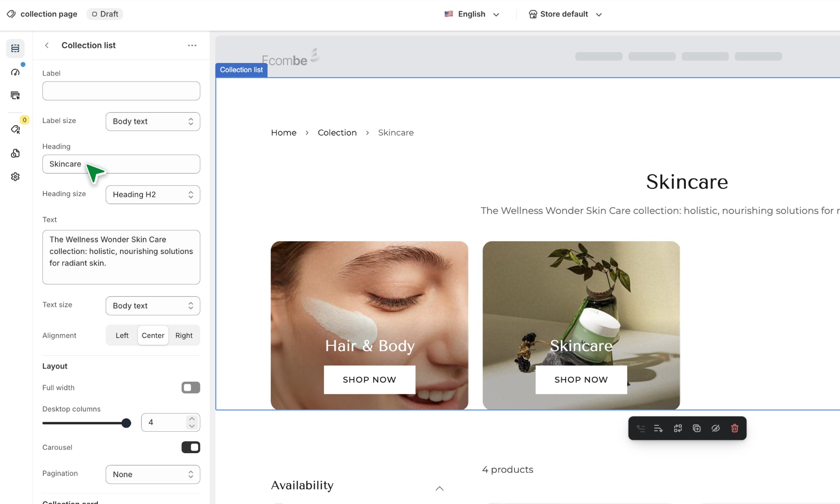840x504 pixels.
Task: Click the Colection breadcrumb link
Action: 337,133
